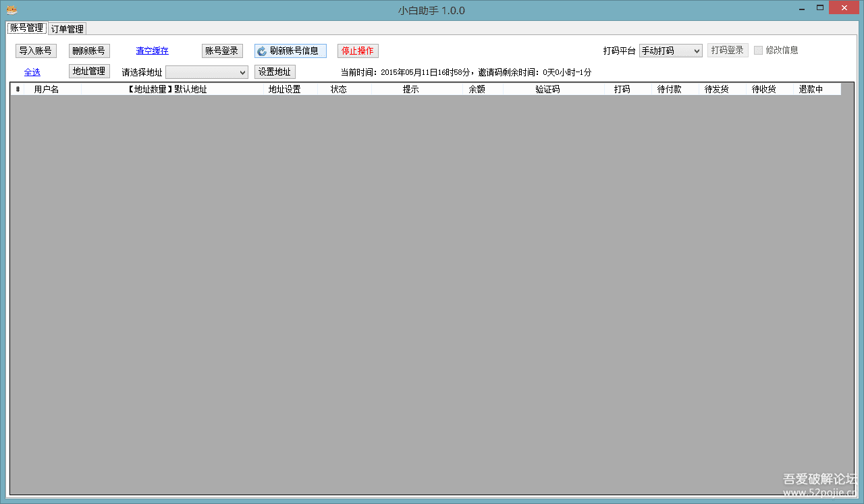Click the app icon in title bar
Screen dimensions: 864x504
11,9
